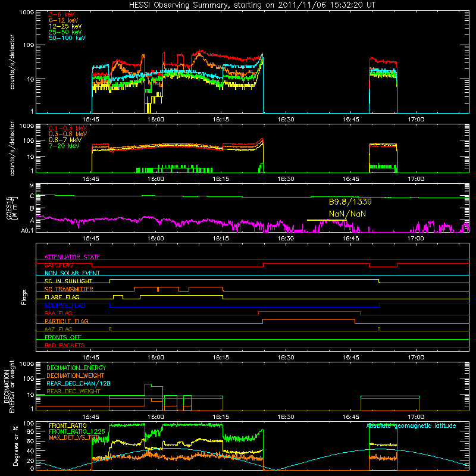Click the yellow flare duration bar under NaN/NaN
This screenshot has width=476, height=476.
click(x=327, y=220)
